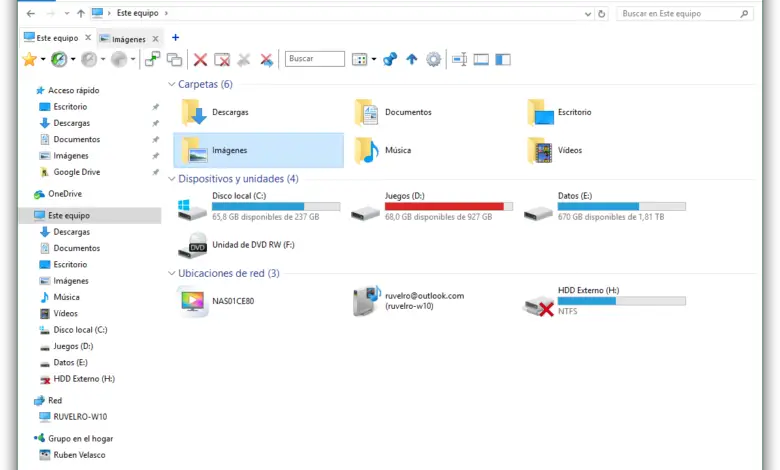Unpin Escritorio from Acceso rápido

click(156, 107)
